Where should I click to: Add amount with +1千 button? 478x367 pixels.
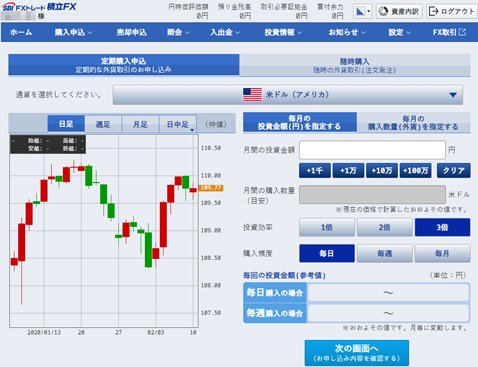point(315,170)
